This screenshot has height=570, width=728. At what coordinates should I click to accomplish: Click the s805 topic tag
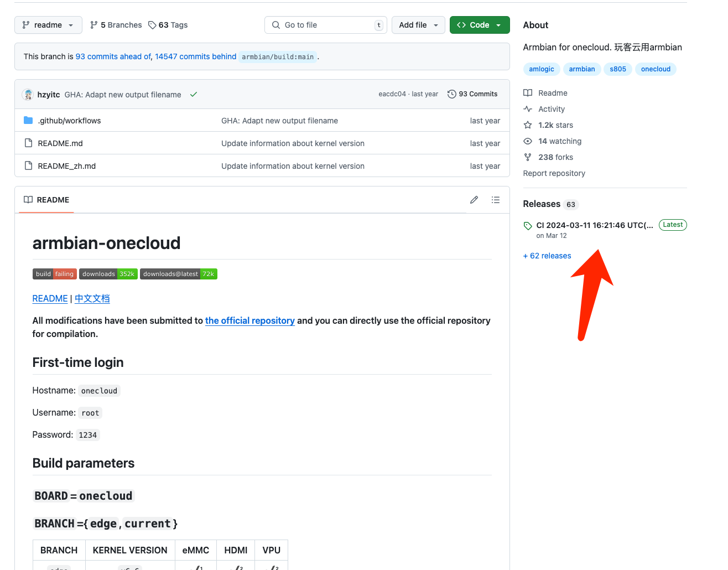pyautogui.click(x=618, y=69)
